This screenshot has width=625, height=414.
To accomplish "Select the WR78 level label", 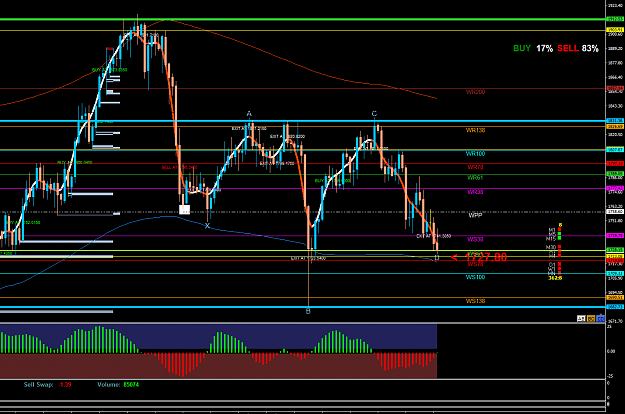I will click(x=475, y=167).
